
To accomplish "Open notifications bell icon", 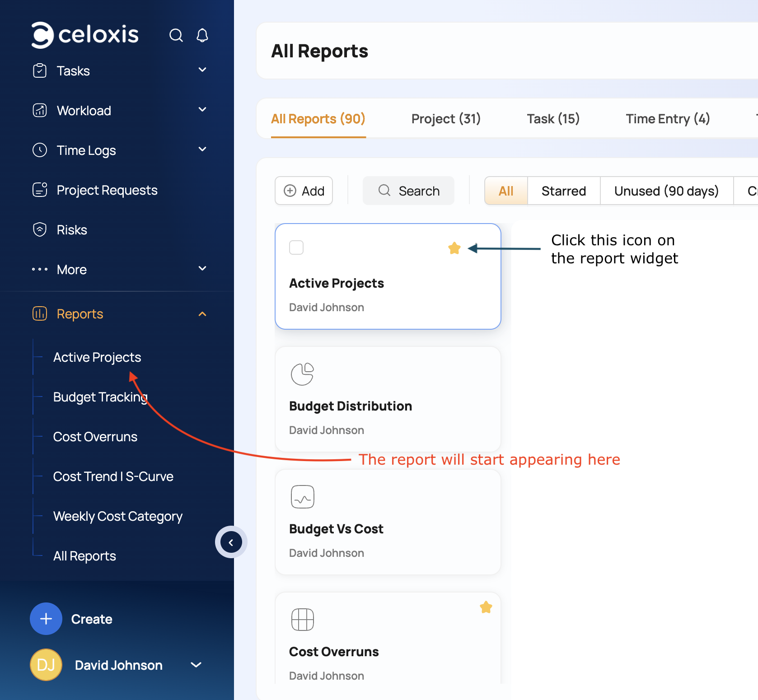I will pos(202,35).
